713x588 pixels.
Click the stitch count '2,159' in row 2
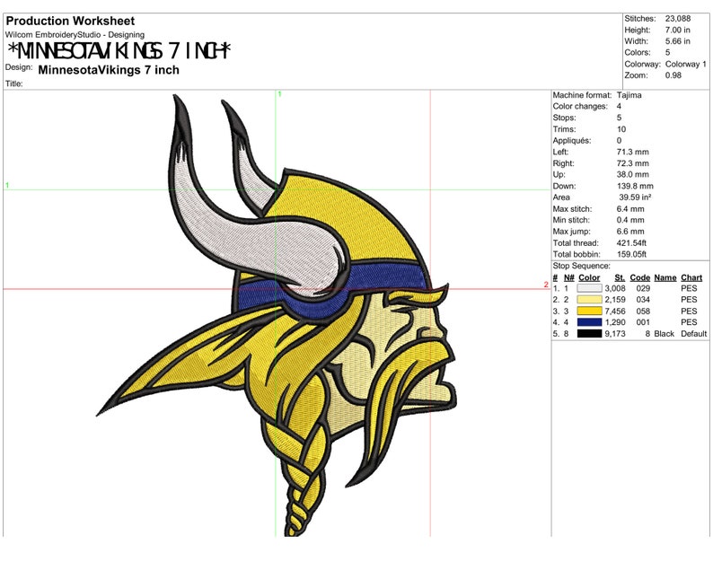click(615, 300)
